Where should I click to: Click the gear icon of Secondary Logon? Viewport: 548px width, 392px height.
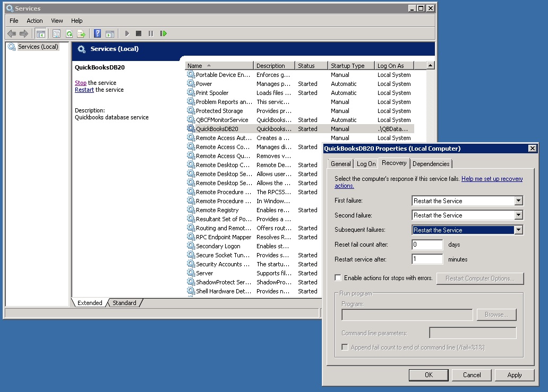[x=191, y=246]
